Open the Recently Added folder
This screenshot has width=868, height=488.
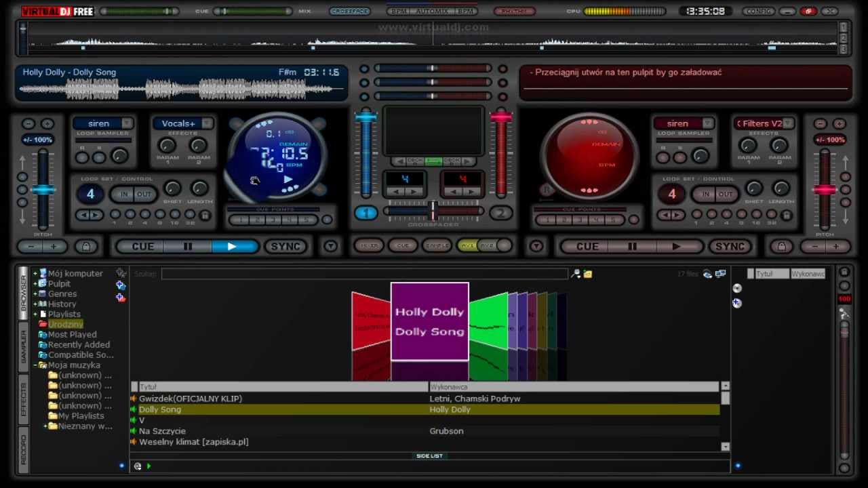pyautogui.click(x=79, y=345)
